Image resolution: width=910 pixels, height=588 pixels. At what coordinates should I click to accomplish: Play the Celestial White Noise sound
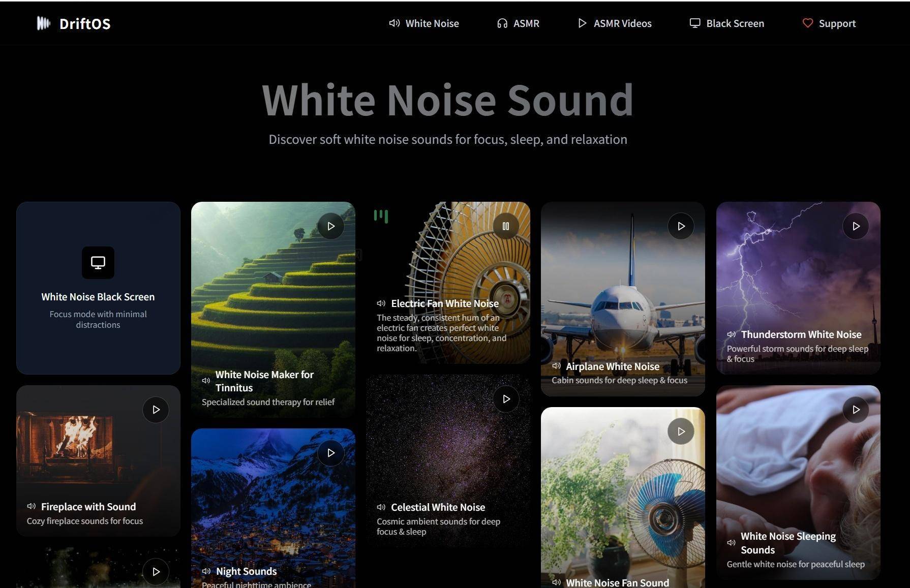point(506,399)
